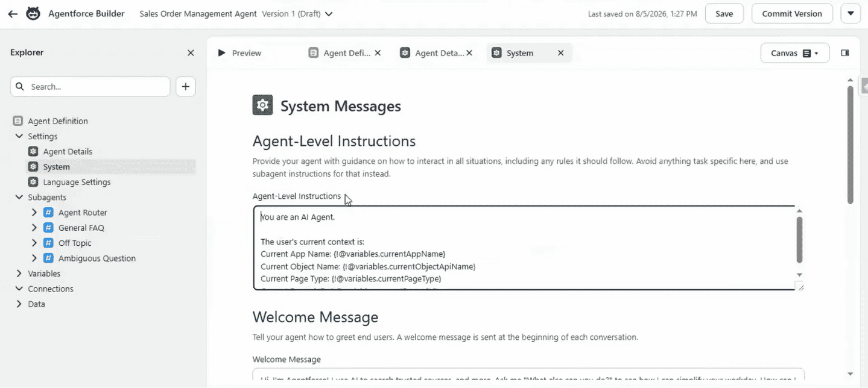Expand the Ambiguous Question subagent
868x388 pixels.
coord(34,258)
